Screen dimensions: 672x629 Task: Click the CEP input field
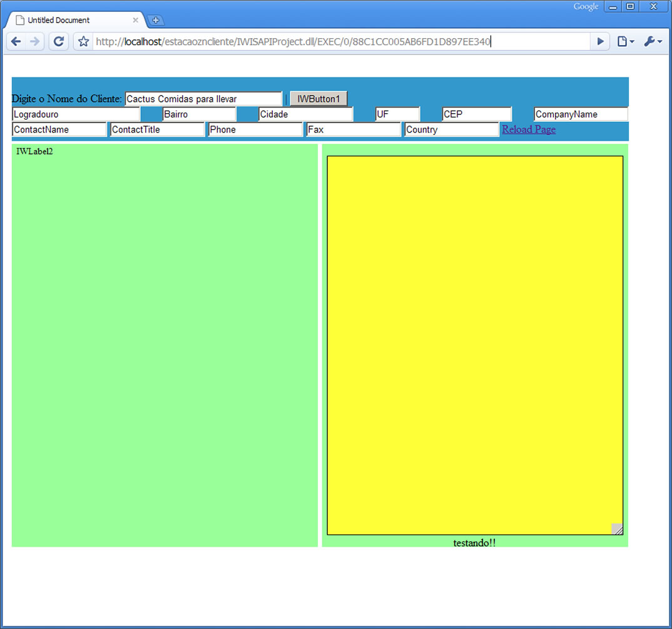(x=477, y=114)
